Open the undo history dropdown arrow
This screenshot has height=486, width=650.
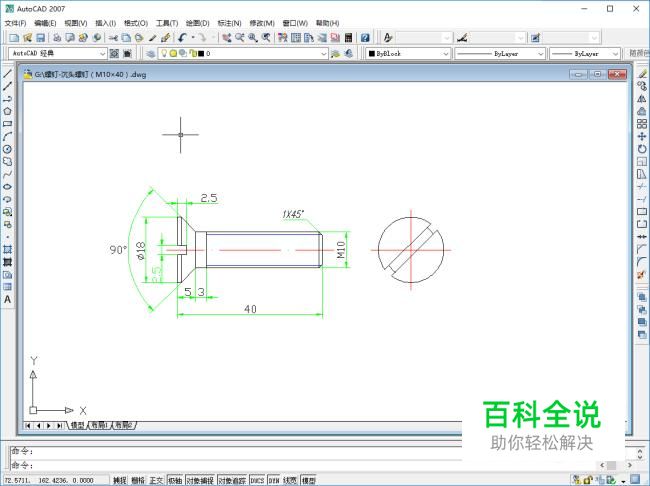193,38
